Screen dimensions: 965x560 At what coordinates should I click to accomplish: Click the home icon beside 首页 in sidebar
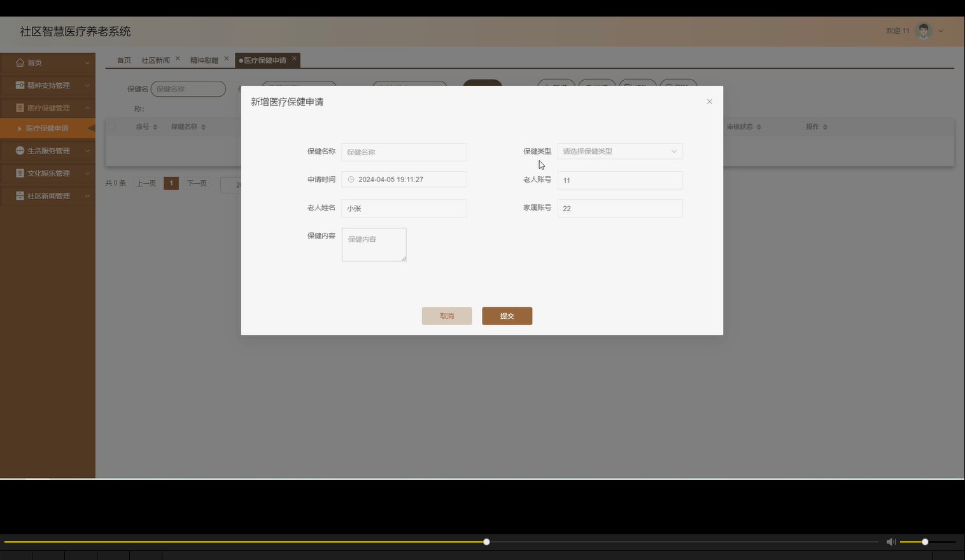tap(20, 63)
